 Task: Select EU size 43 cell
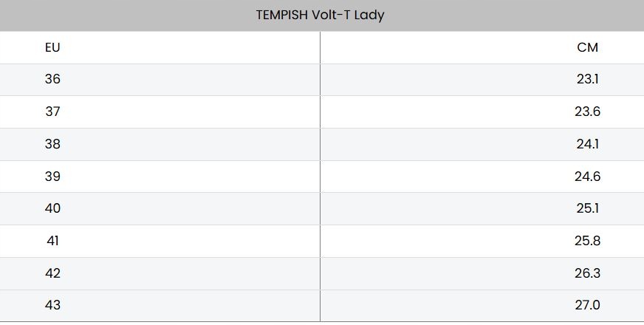52,305
